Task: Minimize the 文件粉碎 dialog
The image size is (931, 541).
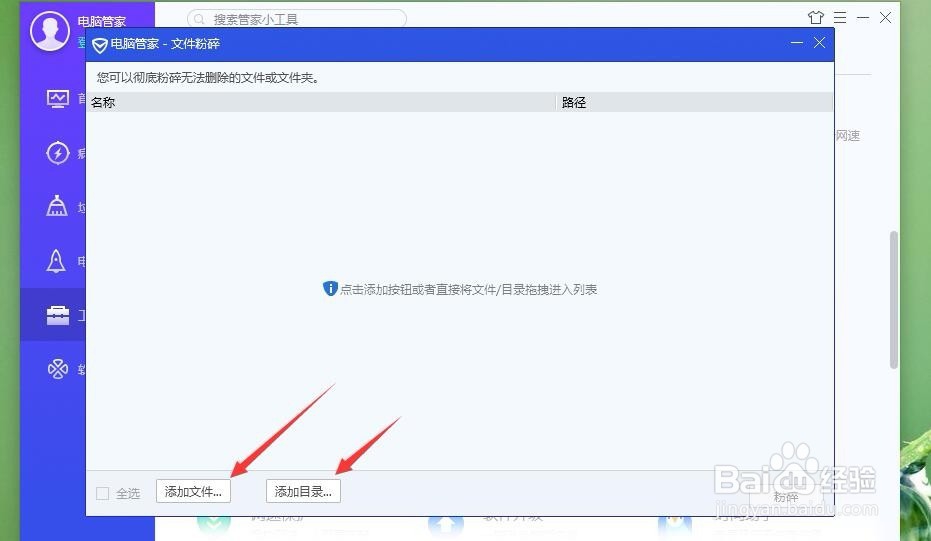Action: tap(797, 43)
